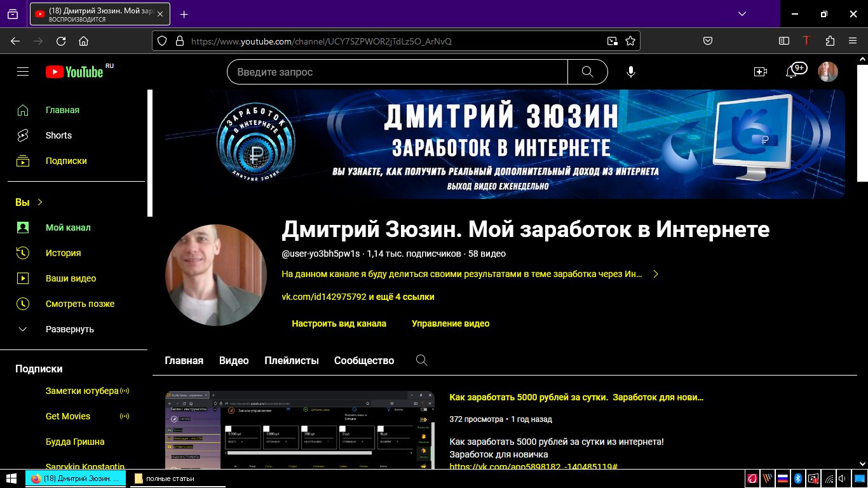Open the extensions puzzle icon
868x488 pixels.
(x=830, y=41)
